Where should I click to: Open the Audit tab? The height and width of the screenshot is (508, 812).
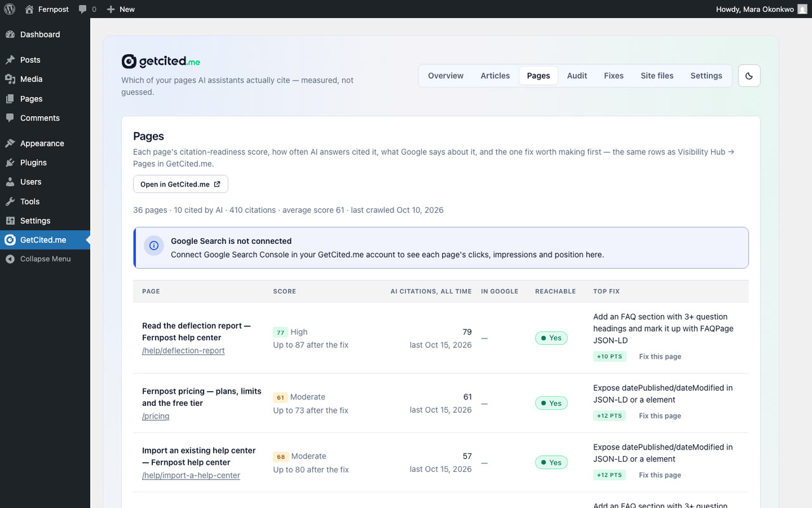coord(577,76)
